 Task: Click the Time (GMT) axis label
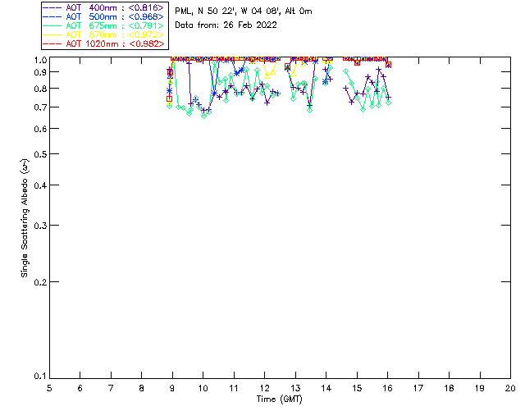click(x=279, y=399)
